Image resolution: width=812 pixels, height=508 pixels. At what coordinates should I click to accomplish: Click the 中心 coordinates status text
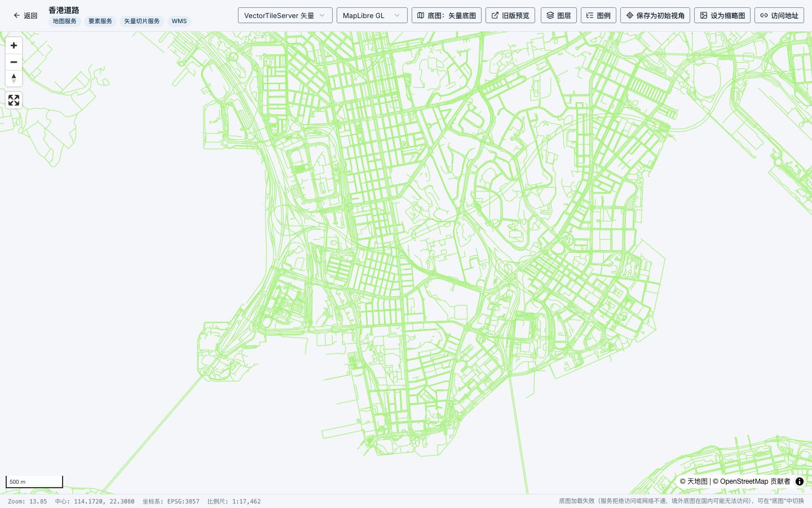tap(95, 501)
